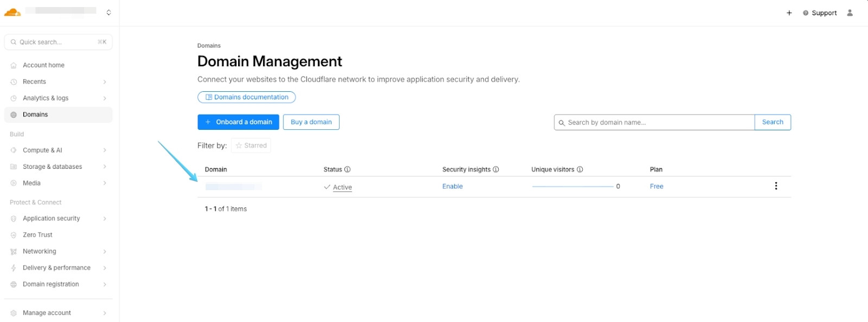Open the Support menu
The image size is (868, 322).
pyautogui.click(x=820, y=13)
